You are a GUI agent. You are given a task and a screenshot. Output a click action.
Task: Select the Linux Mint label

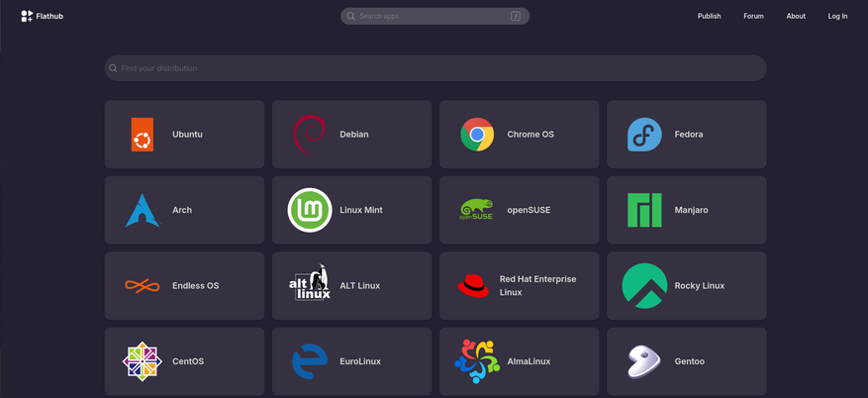(x=361, y=210)
